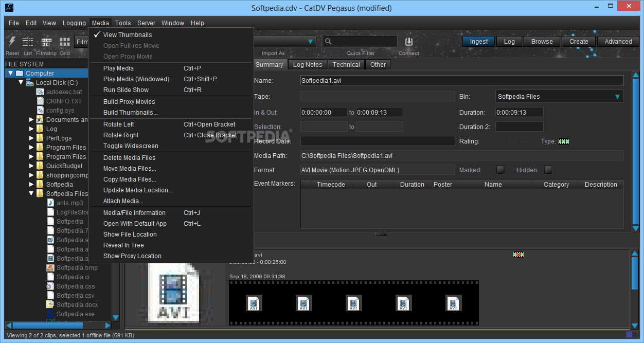Click the Softpedia.css file icon
This screenshot has height=343, width=644.
(50, 286)
